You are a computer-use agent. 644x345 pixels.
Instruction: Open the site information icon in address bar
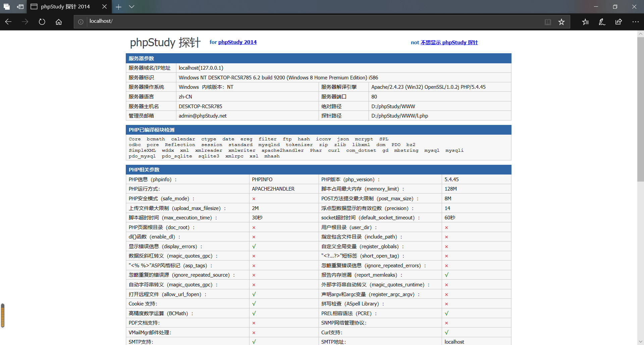pyautogui.click(x=81, y=22)
